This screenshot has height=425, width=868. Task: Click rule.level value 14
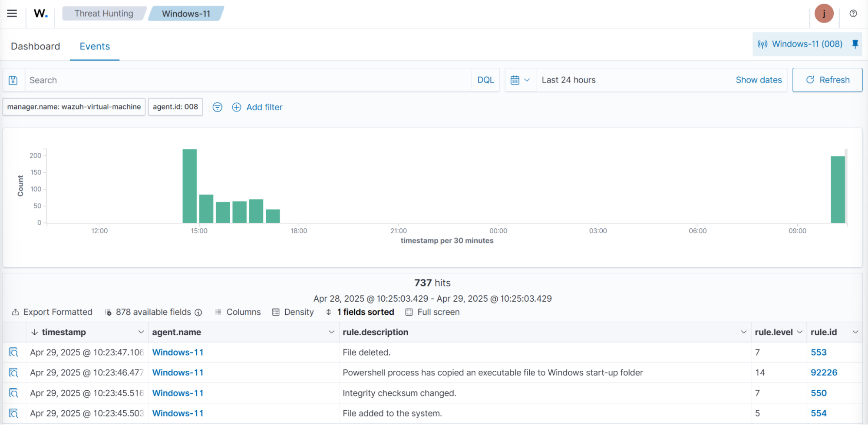point(760,372)
